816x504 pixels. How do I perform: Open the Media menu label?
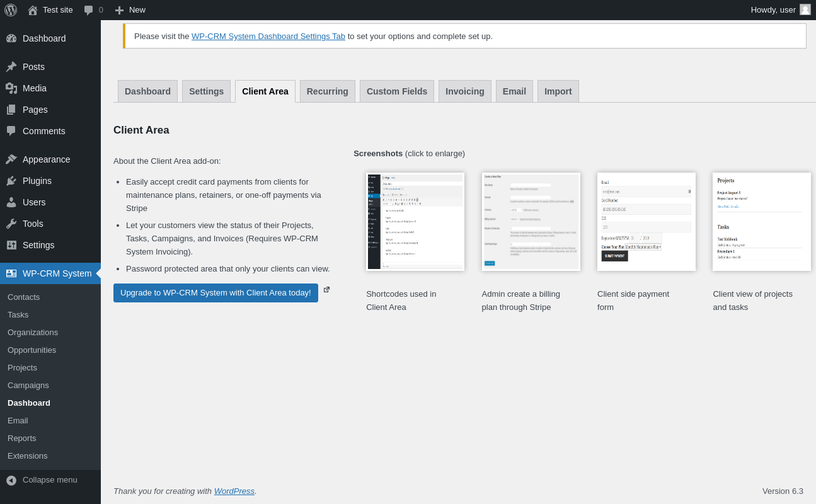(x=35, y=88)
